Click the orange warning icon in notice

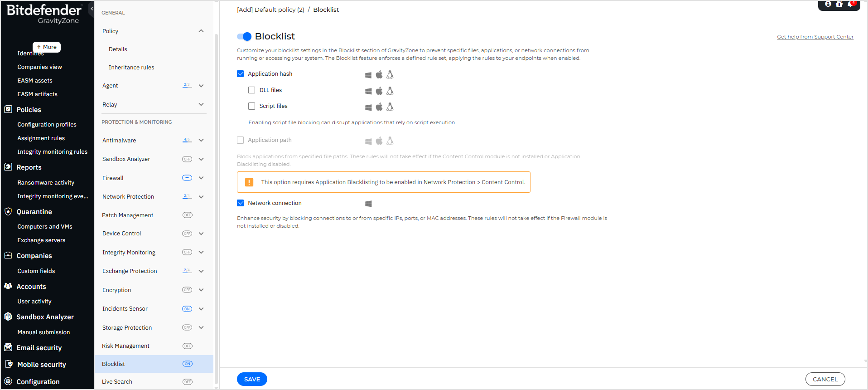point(249,182)
